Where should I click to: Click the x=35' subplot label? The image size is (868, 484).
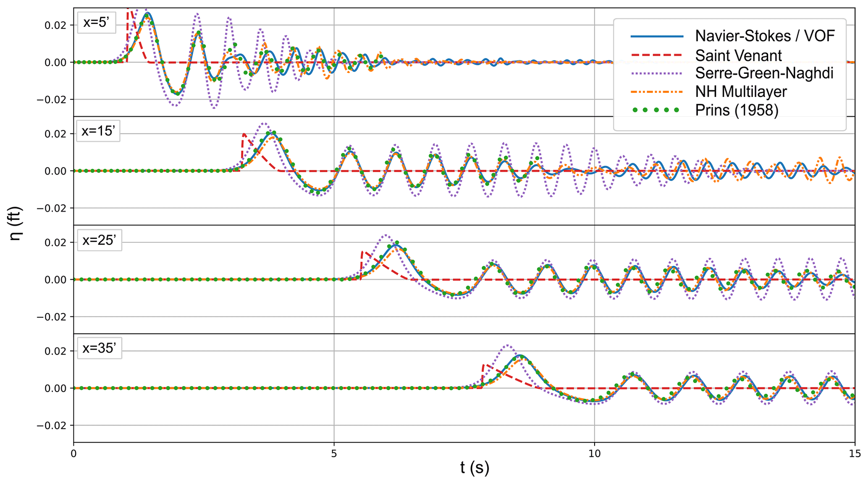[x=99, y=348]
